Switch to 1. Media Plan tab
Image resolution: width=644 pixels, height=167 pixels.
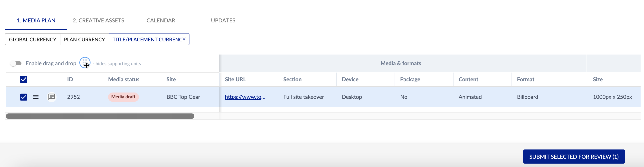(36, 20)
